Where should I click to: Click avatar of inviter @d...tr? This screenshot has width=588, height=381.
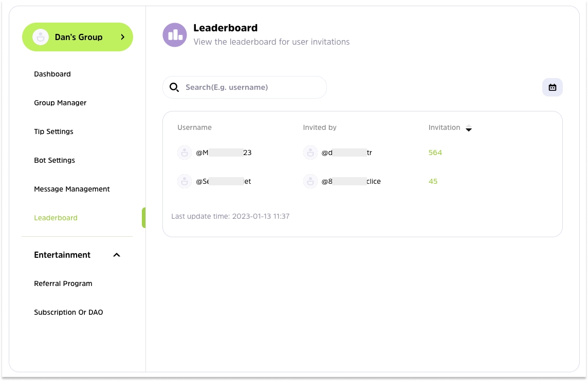pyautogui.click(x=310, y=153)
